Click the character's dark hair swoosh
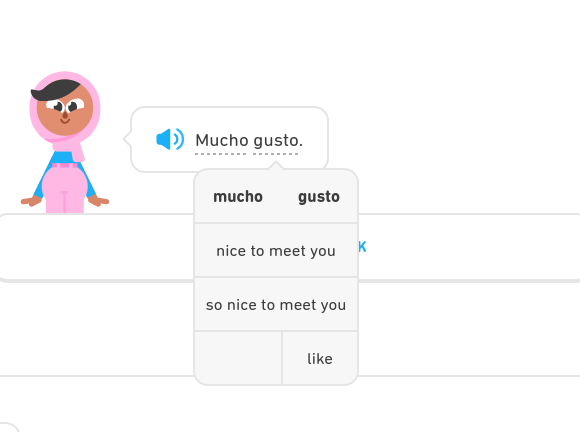The width and height of the screenshot is (580, 432). click(55, 90)
